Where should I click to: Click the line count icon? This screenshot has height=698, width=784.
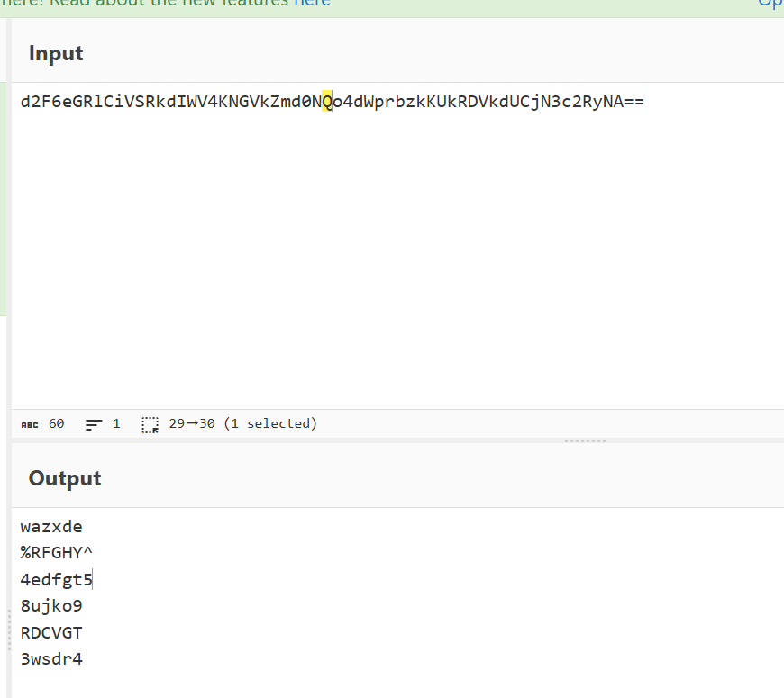click(x=94, y=424)
